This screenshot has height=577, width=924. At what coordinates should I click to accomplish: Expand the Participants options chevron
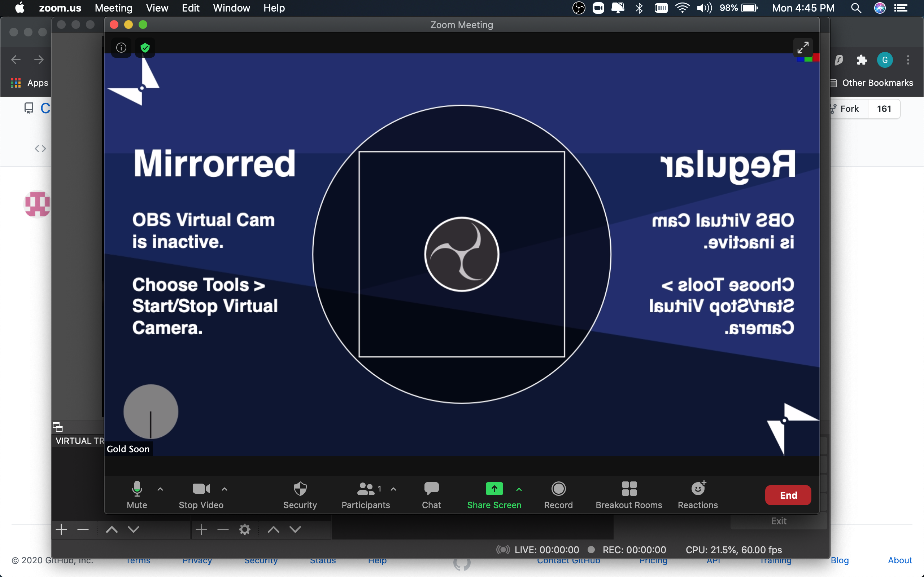point(394,490)
